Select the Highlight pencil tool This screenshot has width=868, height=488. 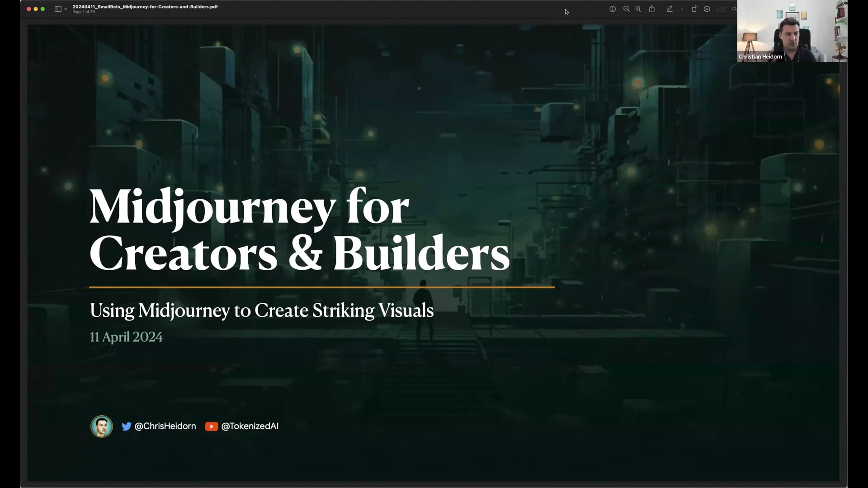[670, 9]
